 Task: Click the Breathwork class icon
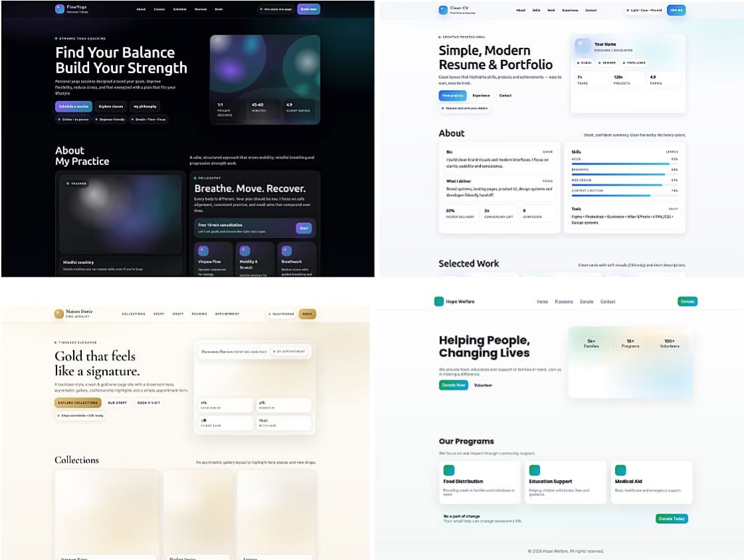point(287,251)
